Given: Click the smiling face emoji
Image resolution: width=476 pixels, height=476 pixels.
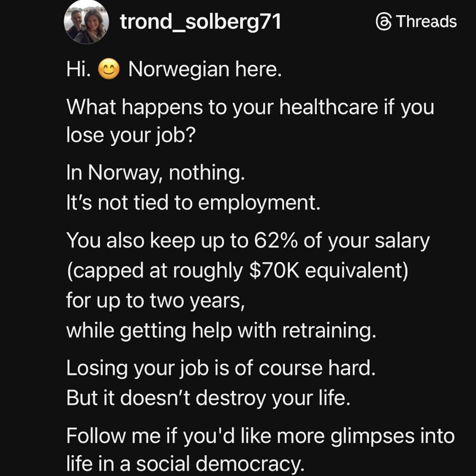Looking at the screenshot, I should 109,71.
